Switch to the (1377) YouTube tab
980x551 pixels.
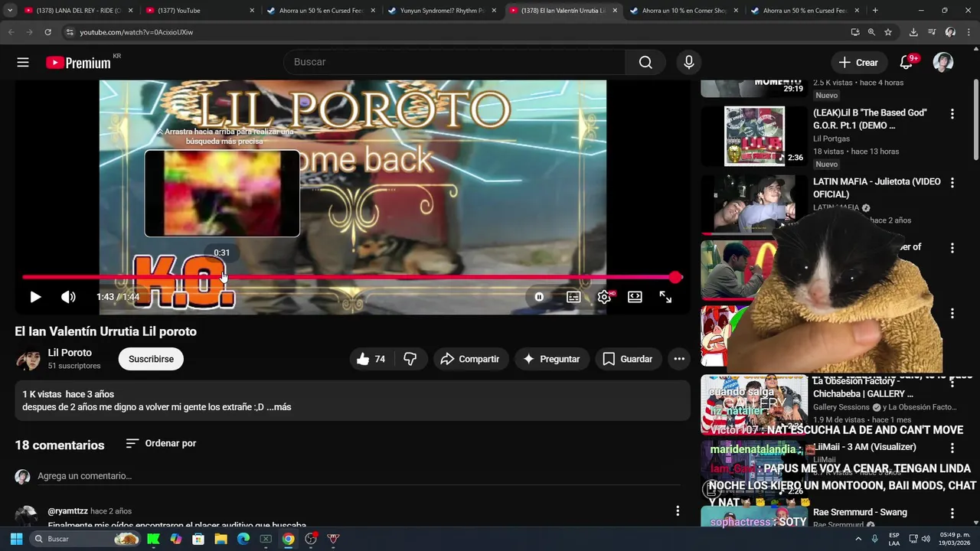click(x=200, y=11)
